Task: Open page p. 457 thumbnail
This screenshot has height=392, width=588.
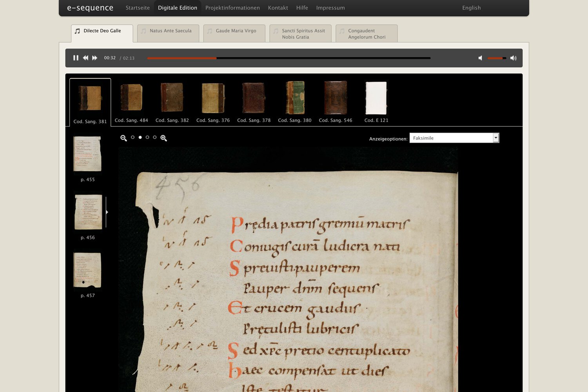Action: pyautogui.click(x=87, y=270)
